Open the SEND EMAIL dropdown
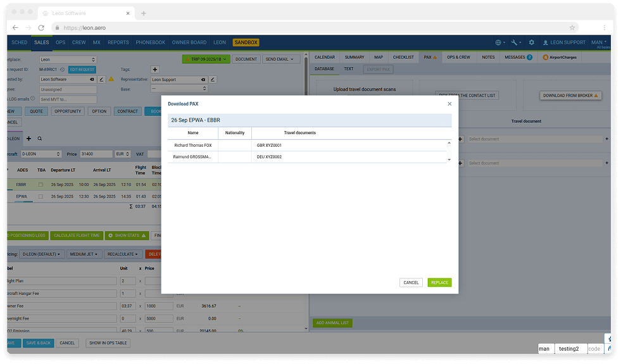 click(280, 59)
